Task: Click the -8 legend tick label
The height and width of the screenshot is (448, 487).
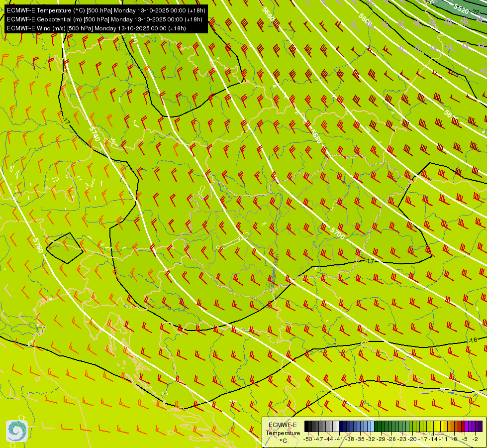Action: point(454,439)
